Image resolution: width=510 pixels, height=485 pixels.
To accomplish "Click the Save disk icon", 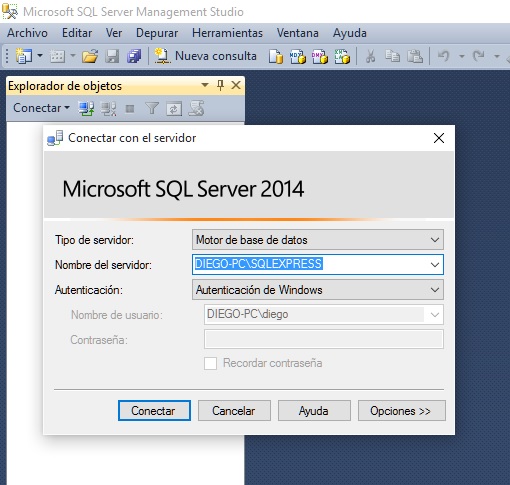I will click(x=112, y=56).
